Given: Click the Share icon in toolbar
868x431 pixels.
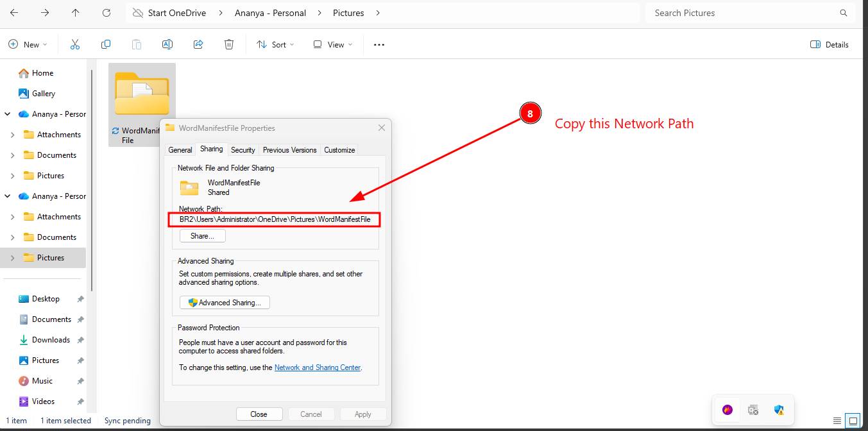Looking at the screenshot, I should point(198,44).
